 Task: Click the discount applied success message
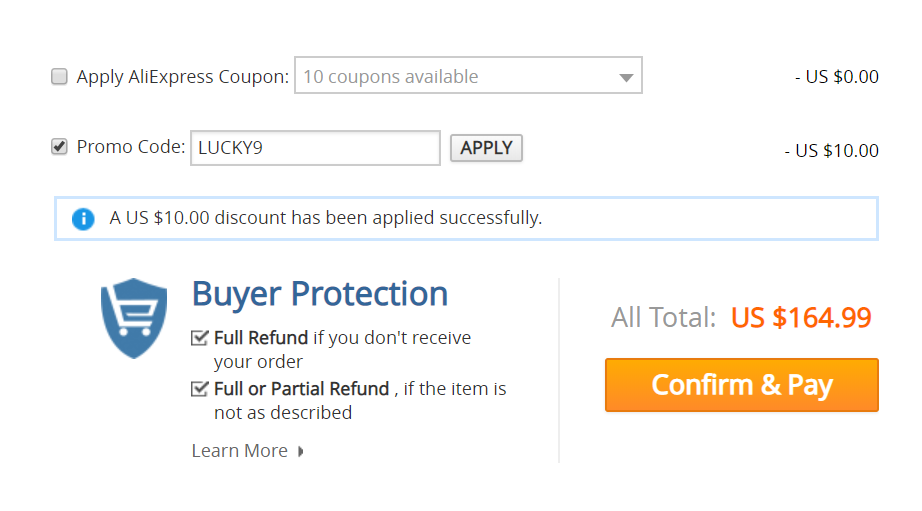[x=326, y=218]
